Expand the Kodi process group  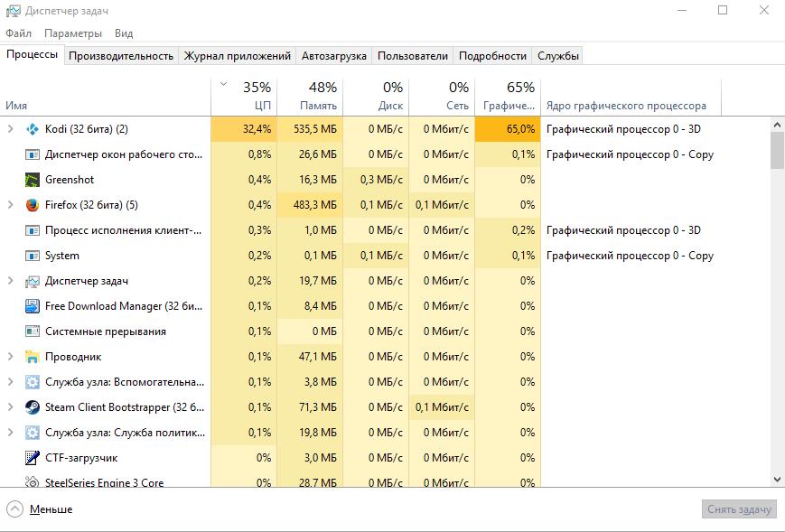11,129
